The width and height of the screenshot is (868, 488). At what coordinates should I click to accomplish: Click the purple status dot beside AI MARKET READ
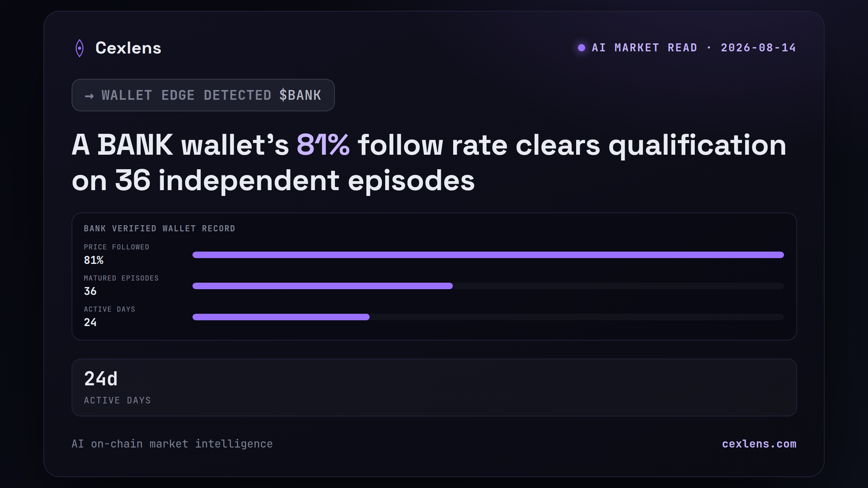coord(582,48)
